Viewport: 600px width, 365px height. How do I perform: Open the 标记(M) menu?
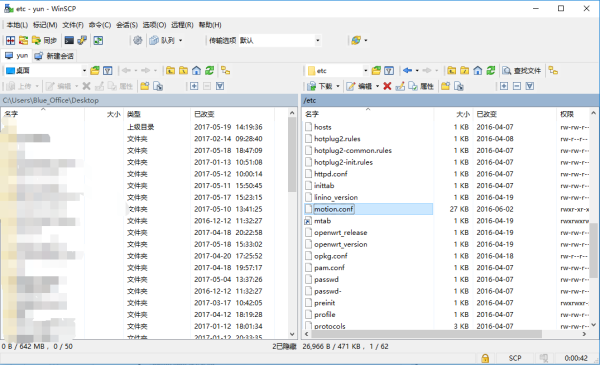point(45,25)
